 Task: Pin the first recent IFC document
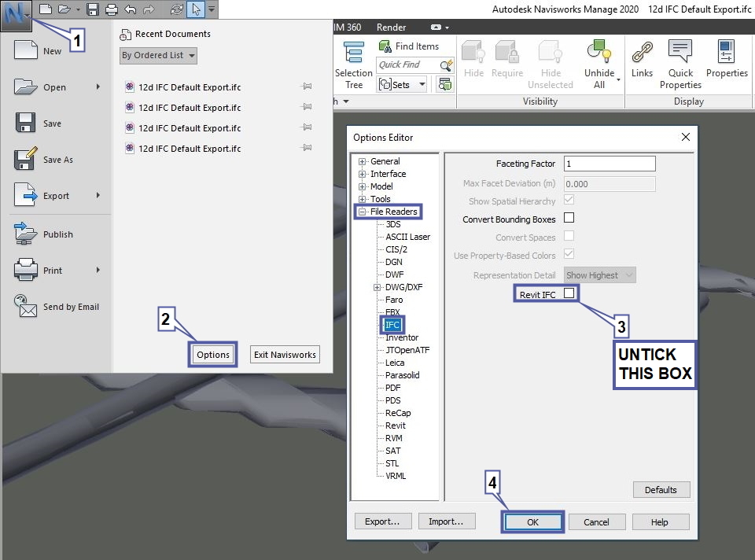307,87
